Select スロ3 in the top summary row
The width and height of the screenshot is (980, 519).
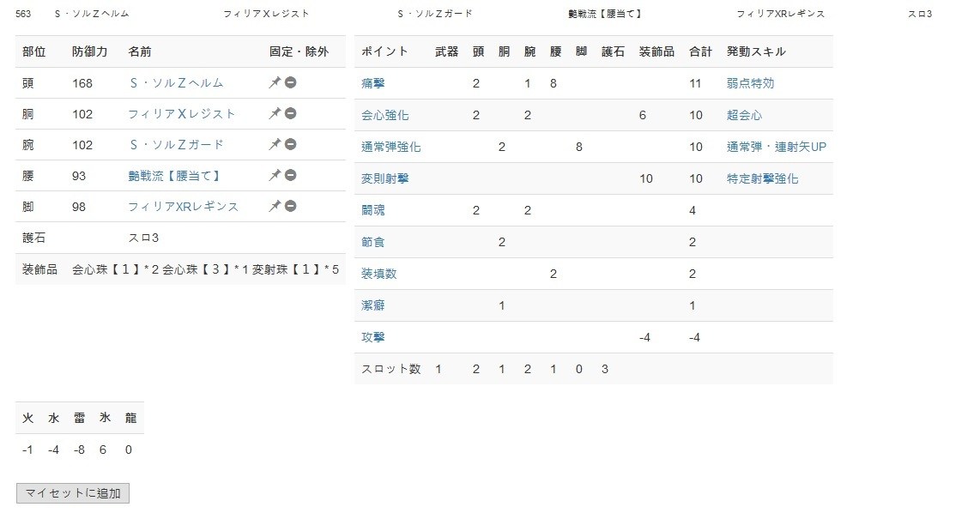point(920,14)
